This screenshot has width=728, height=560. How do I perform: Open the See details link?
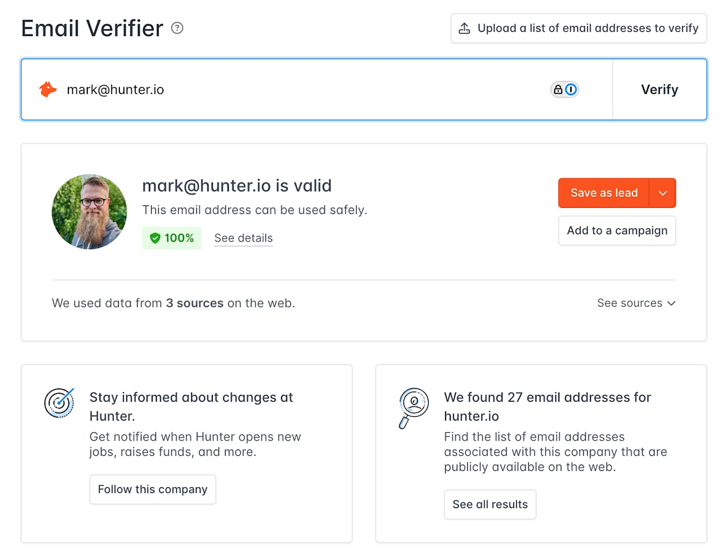tap(244, 238)
